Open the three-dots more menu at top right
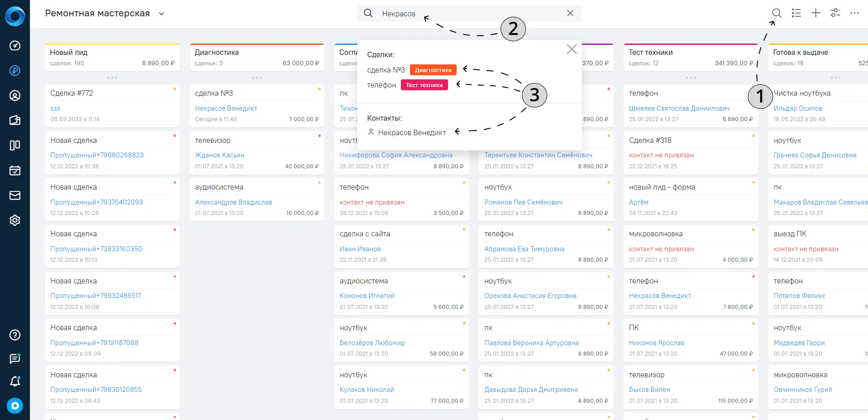Screen dimensions: 868x420 [x=855, y=13]
